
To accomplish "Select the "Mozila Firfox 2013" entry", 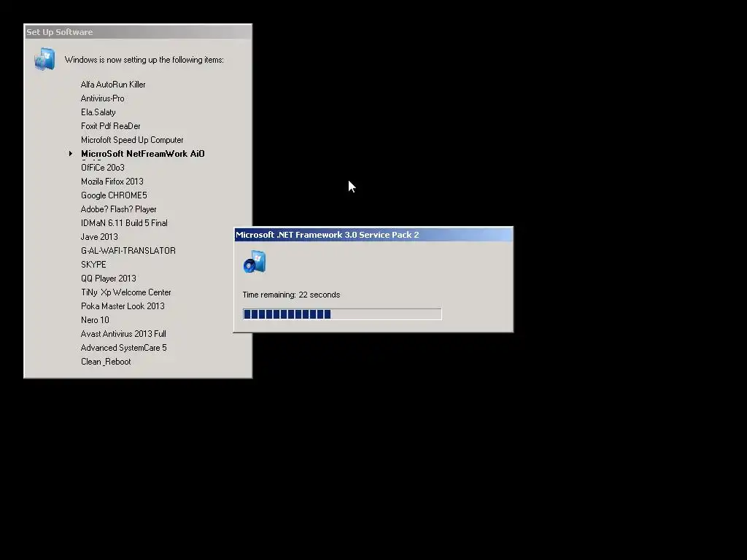I will 112,181.
